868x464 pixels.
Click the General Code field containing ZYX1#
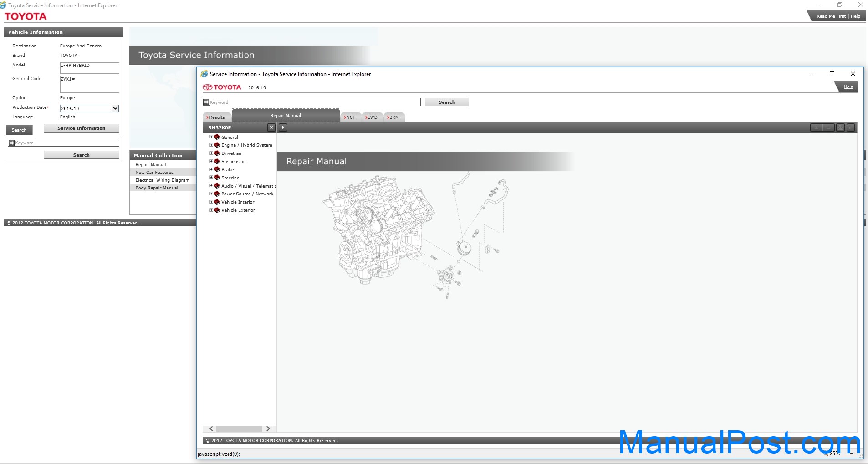point(90,84)
